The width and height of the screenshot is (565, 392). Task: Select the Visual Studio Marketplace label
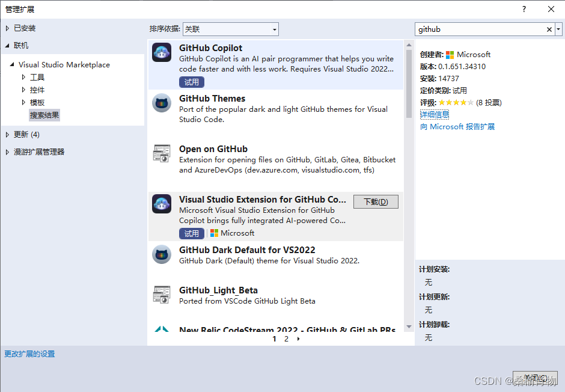click(x=64, y=64)
